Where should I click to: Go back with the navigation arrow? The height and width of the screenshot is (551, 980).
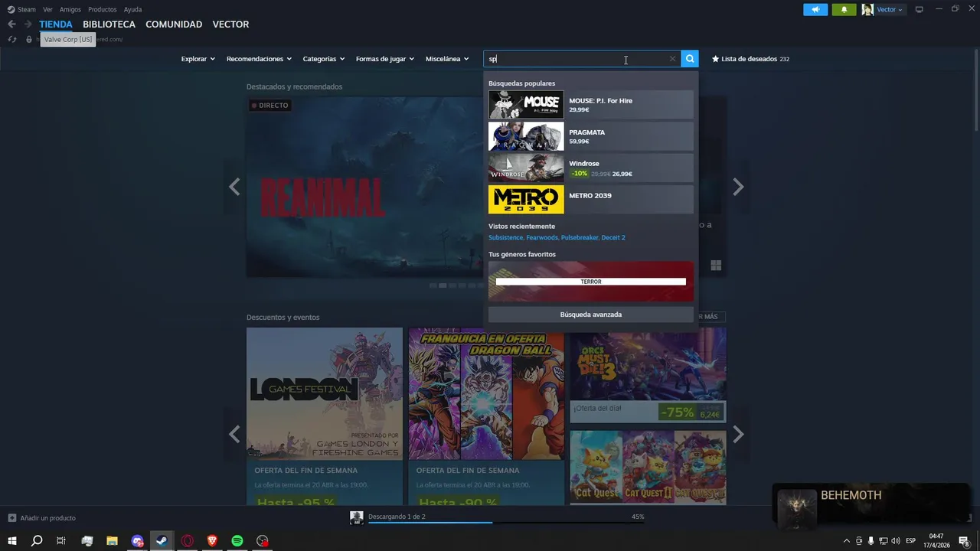(x=11, y=24)
